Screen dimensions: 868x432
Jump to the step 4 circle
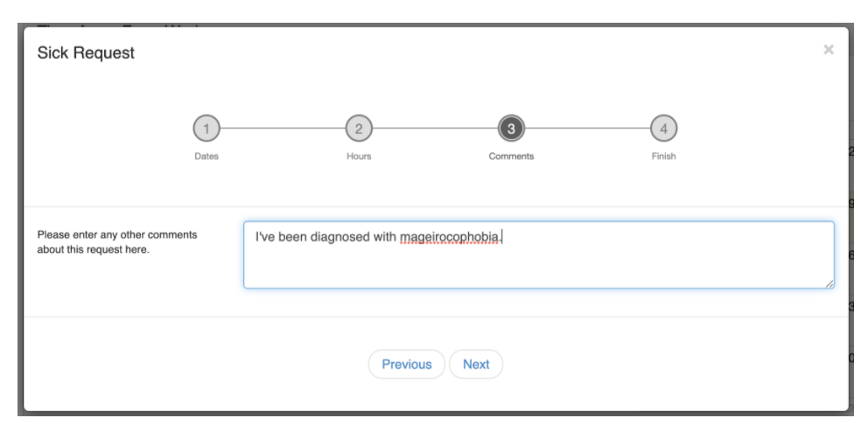[x=663, y=129]
